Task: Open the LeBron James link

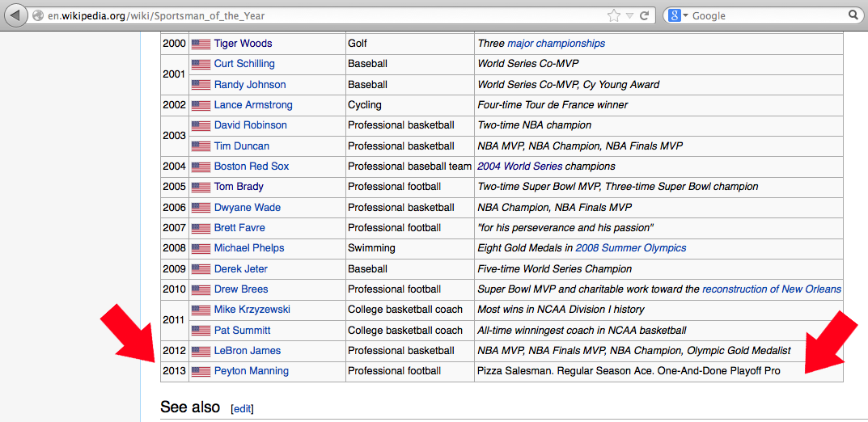Action: (248, 350)
